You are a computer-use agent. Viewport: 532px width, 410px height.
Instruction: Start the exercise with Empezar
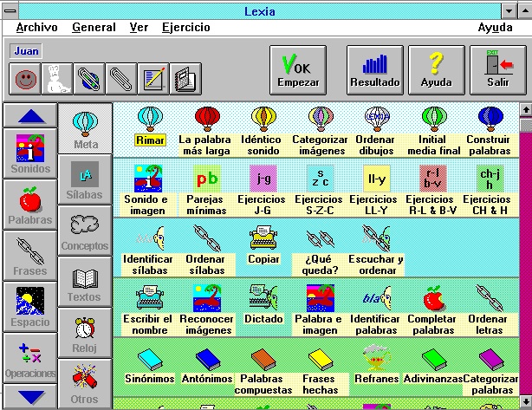(x=298, y=70)
